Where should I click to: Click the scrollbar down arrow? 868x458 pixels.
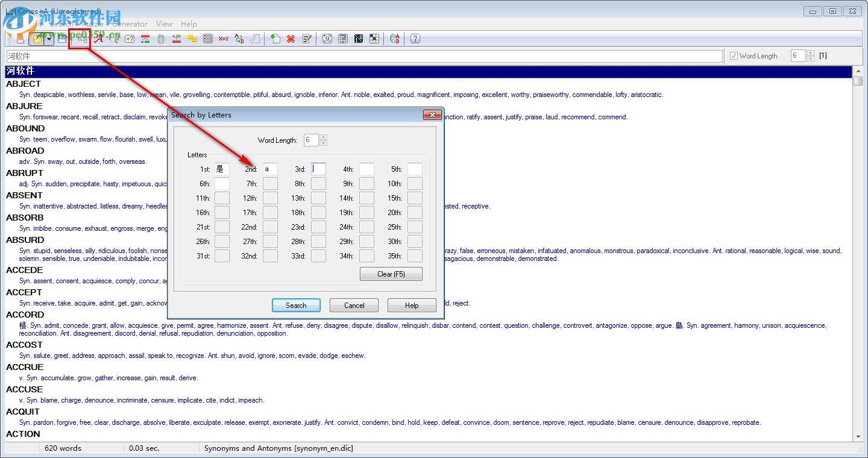[858, 436]
